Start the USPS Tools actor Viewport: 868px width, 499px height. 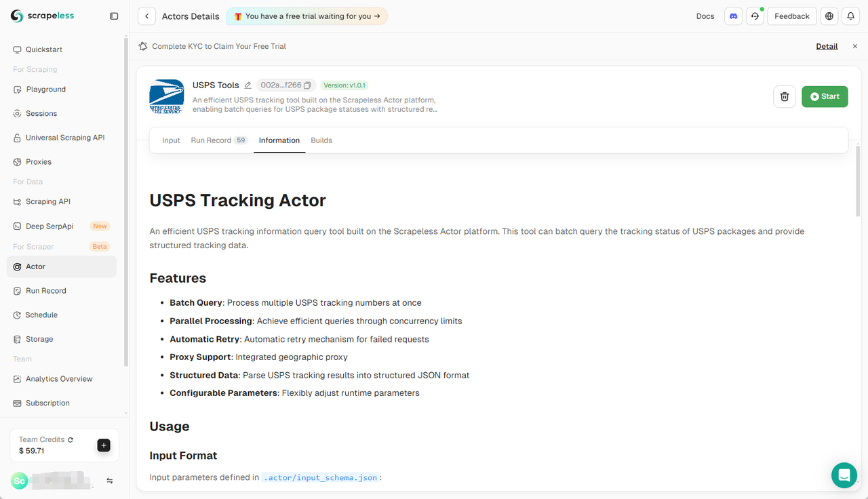point(825,96)
